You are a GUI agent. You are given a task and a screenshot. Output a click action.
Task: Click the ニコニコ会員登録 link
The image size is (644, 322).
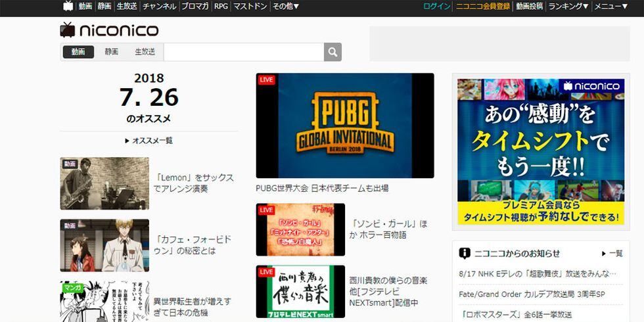(483, 7)
